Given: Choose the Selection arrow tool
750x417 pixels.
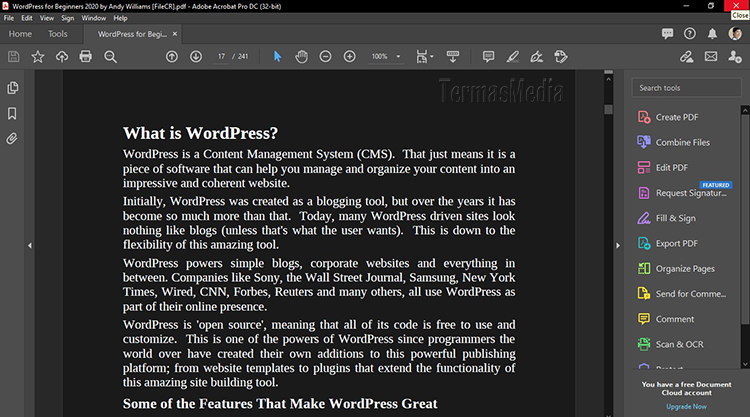Looking at the screenshot, I should coord(277,56).
